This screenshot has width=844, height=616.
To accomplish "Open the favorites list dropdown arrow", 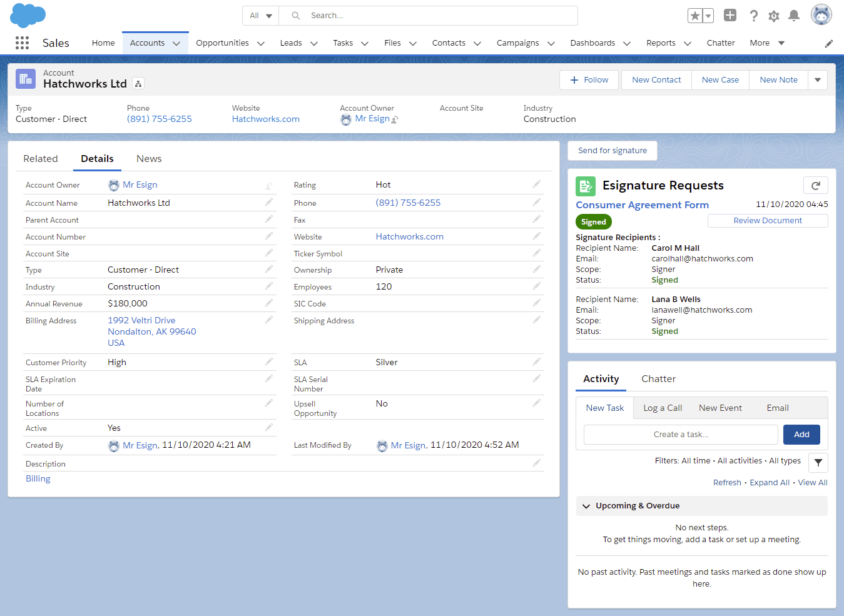I will coord(708,16).
